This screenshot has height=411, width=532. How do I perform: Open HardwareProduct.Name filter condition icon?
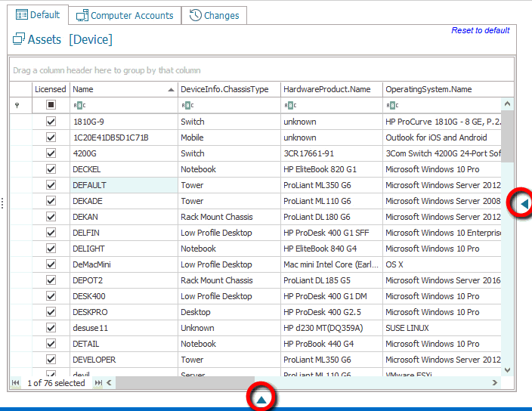(290, 106)
